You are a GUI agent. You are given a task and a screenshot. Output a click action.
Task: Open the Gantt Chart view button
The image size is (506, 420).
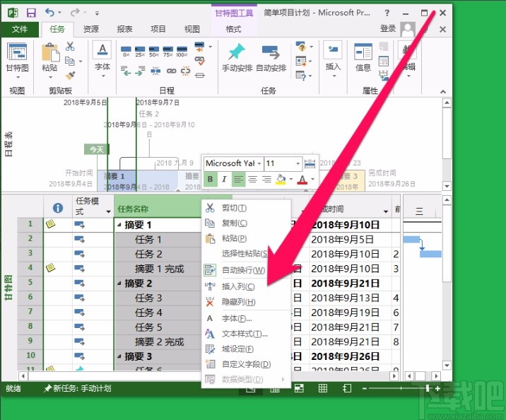18,60
